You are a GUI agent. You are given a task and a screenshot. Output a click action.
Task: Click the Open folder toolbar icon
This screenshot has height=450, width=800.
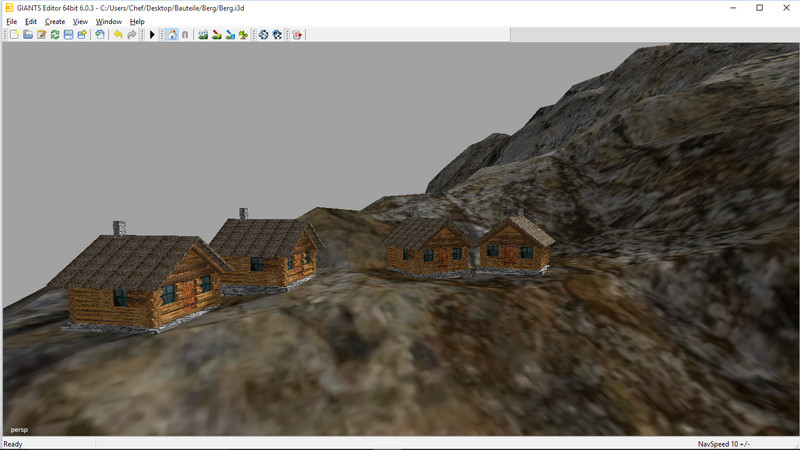pos(28,35)
